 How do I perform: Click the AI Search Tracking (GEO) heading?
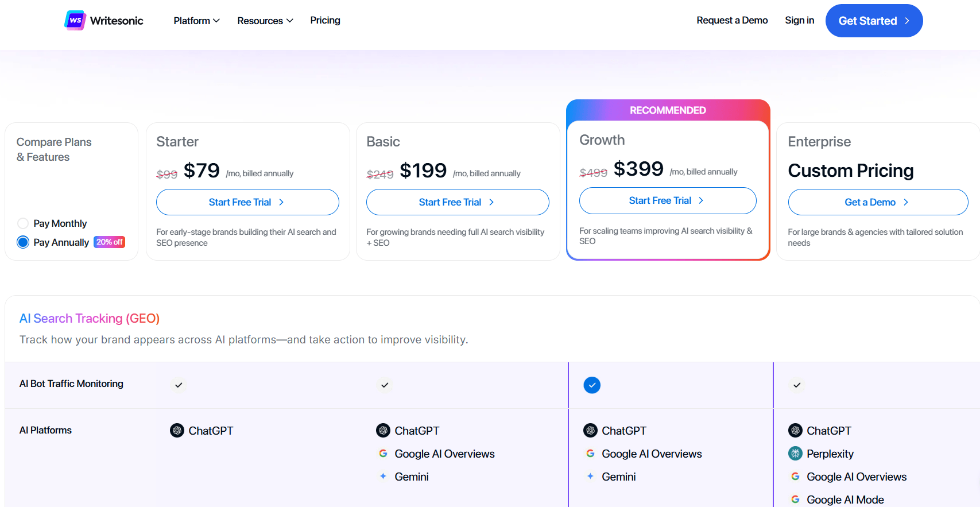coord(90,318)
